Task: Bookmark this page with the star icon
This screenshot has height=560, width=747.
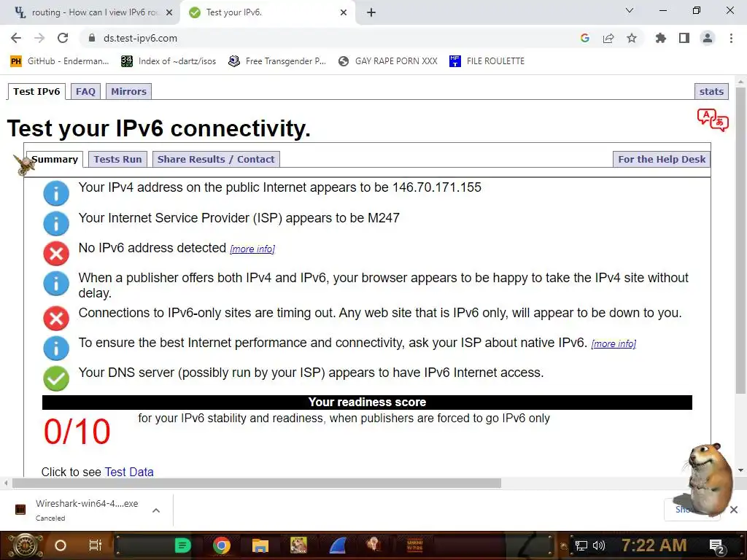Action: pyautogui.click(x=632, y=38)
